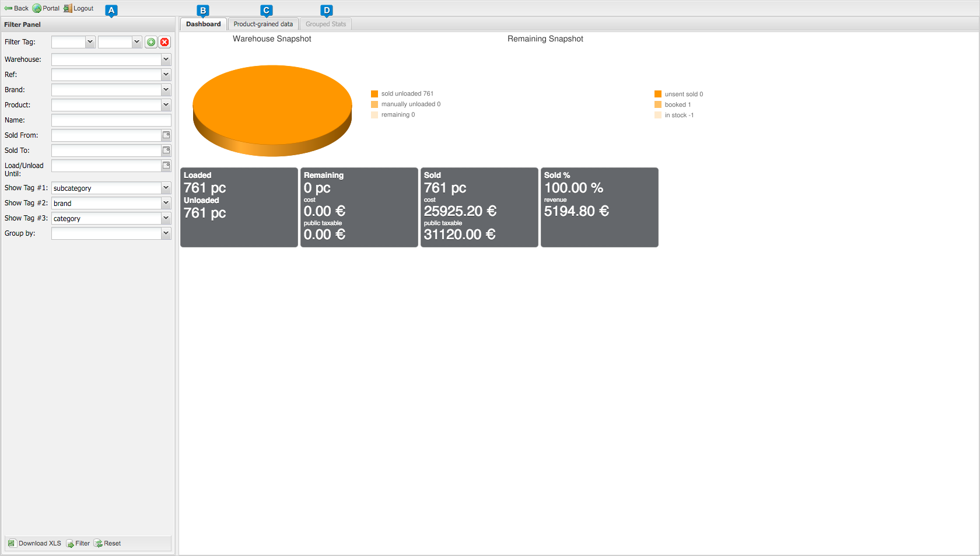Open the Load/Unload Until calendar picker
Viewport: 980px width, 556px height.
tap(166, 166)
